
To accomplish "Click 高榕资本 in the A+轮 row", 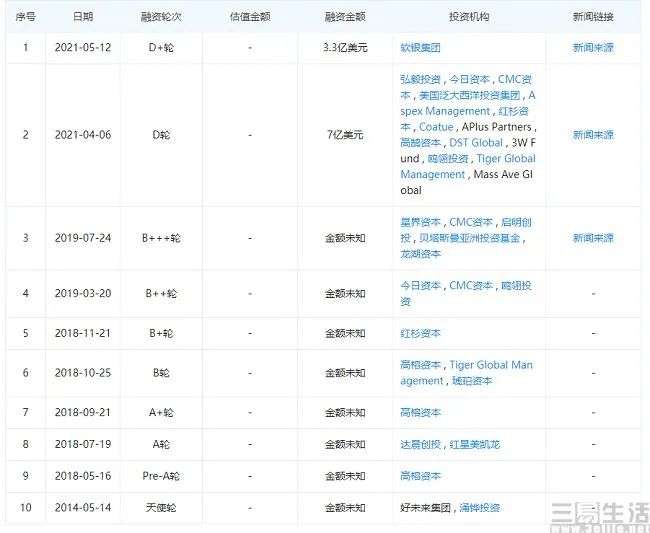I will click(x=420, y=412).
